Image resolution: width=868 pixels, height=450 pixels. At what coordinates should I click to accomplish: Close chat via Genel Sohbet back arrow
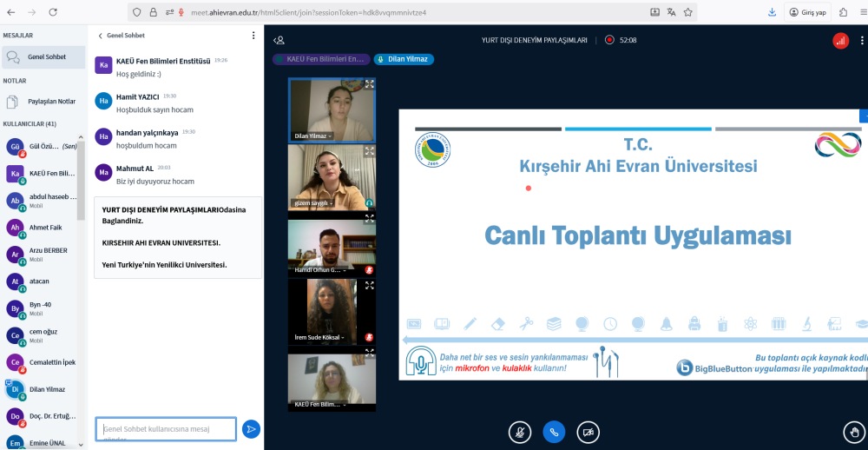tap(101, 36)
